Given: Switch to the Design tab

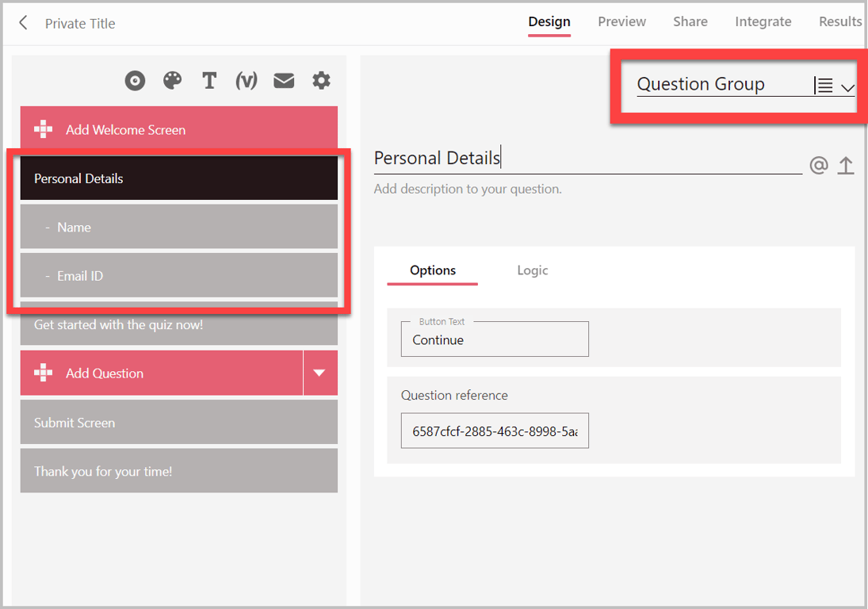Looking at the screenshot, I should pos(549,22).
